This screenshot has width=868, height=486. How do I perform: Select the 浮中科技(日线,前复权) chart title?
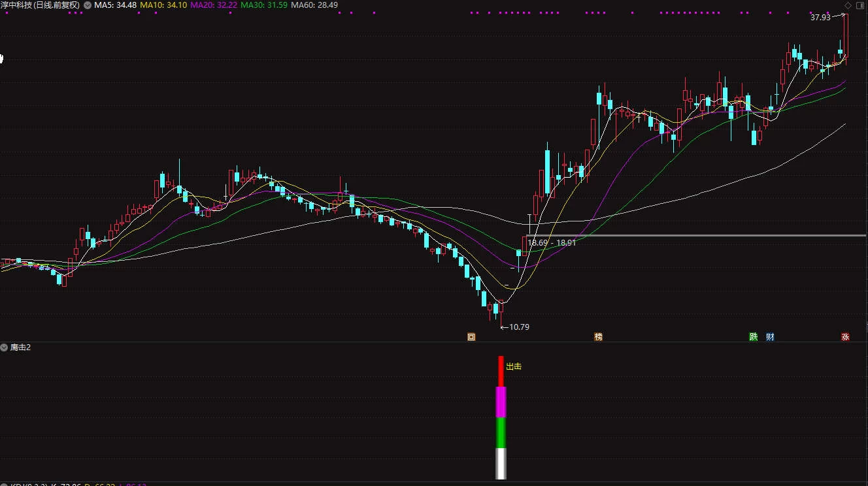coord(41,5)
